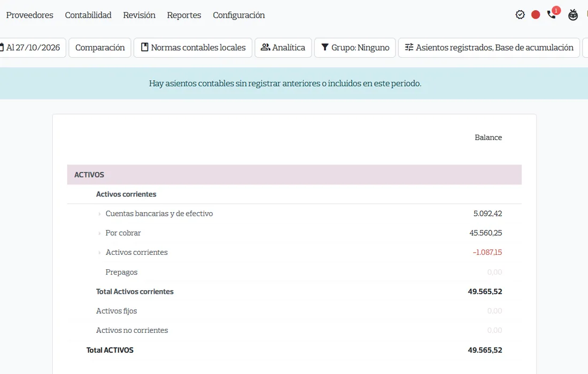Select the Por cobrar label
588x374 pixels.
(x=123, y=233)
